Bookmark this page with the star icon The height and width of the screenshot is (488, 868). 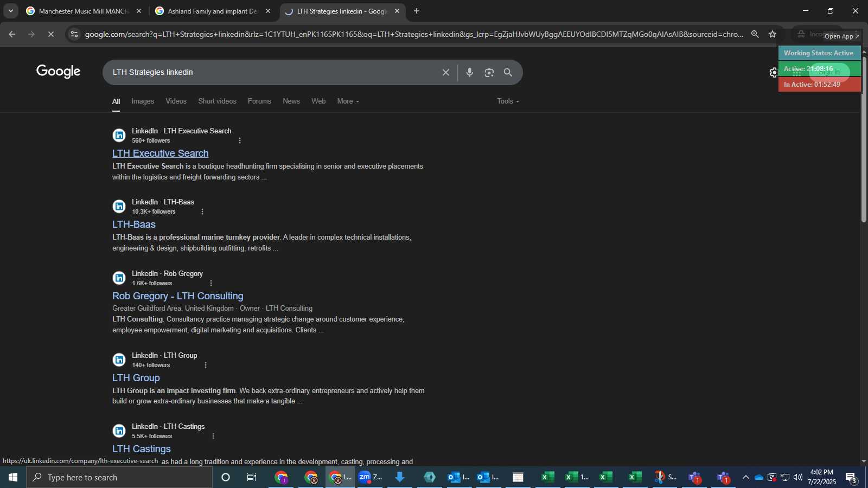(x=773, y=34)
